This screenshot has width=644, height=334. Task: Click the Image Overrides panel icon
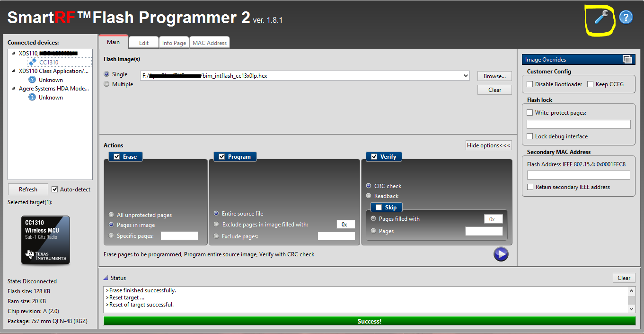pos(628,59)
